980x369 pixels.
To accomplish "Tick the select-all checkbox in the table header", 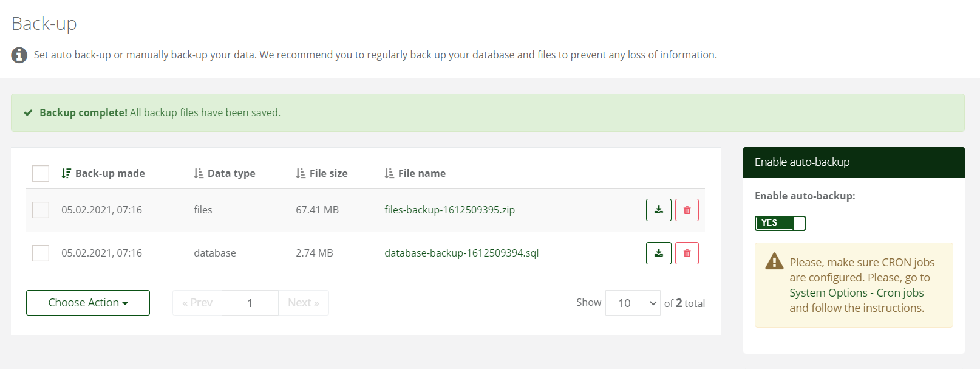I will pyautogui.click(x=41, y=173).
